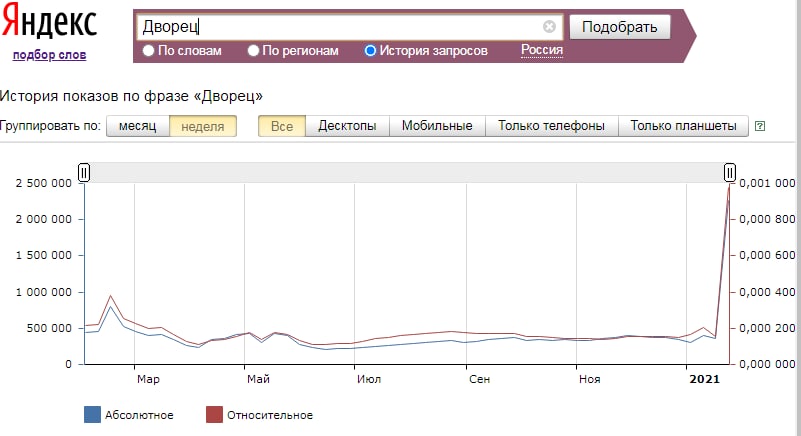The height and width of the screenshot is (436, 801).
Task: Click the heading 'История показов по фразе «Дворец»'
Action: pyautogui.click(x=131, y=96)
